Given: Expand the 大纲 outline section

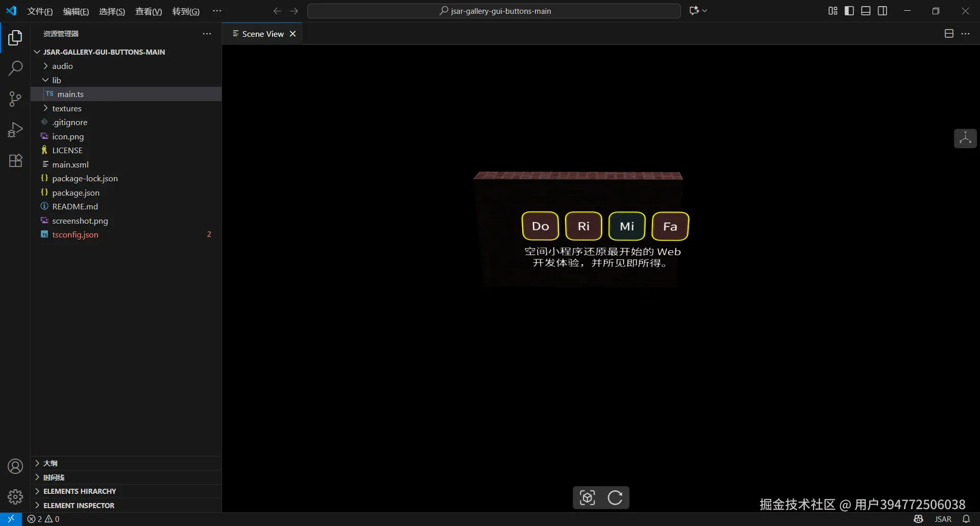Looking at the screenshot, I should [126, 463].
